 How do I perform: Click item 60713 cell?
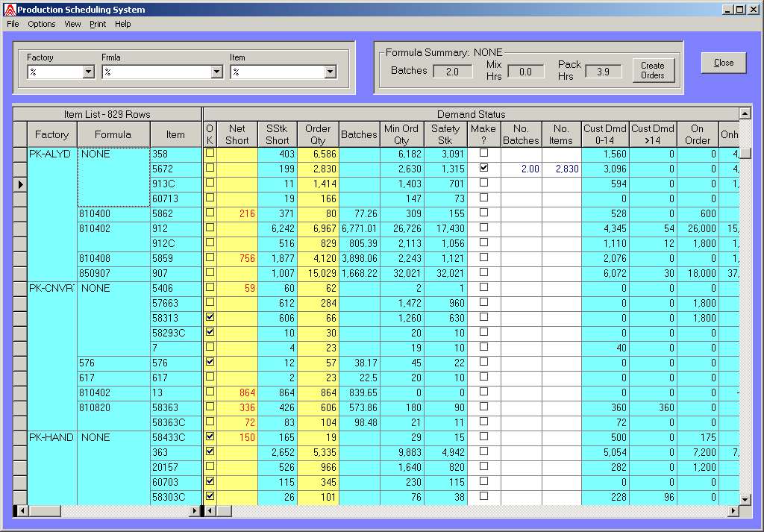pos(175,198)
